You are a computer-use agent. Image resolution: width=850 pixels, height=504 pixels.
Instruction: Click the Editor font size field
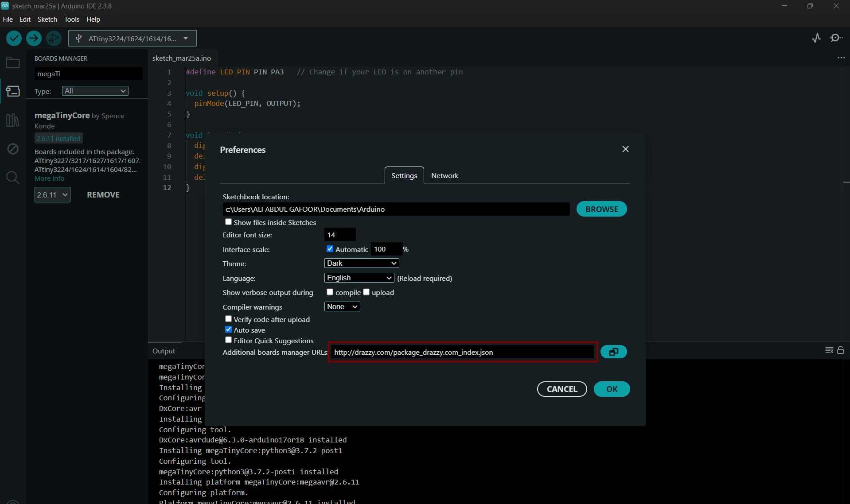tap(340, 235)
